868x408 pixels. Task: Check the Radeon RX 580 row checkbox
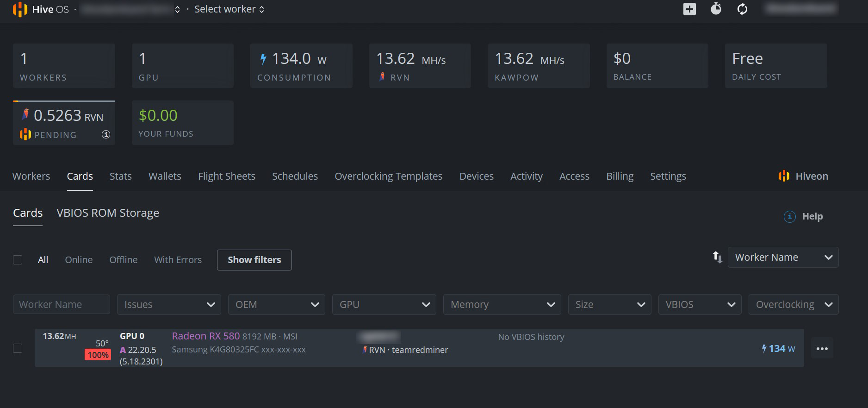point(18,348)
